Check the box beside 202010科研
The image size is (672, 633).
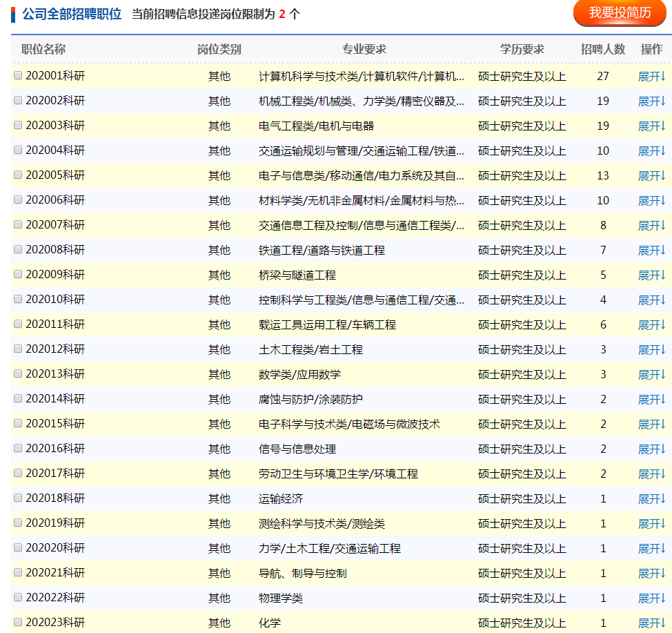coord(18,300)
